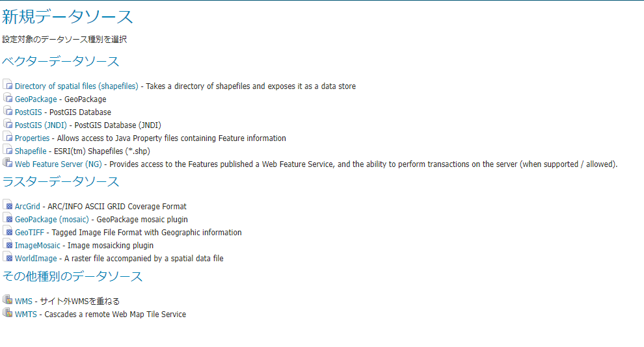Screen dimensions: 644x347
Task: Choose the PostGIS database link
Action: (x=28, y=112)
